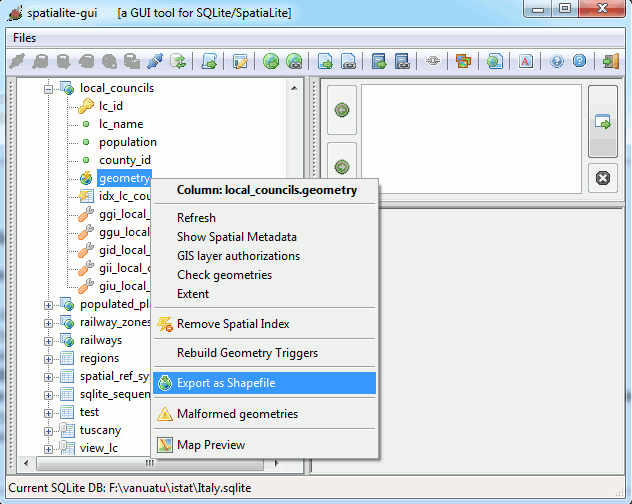The image size is (632, 504).
Task: Select the county_id column
Action: [x=125, y=160]
